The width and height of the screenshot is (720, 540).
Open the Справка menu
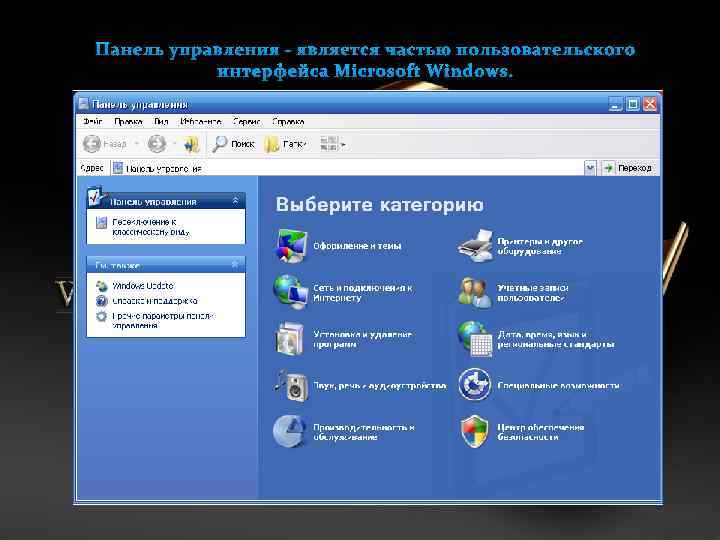click(288, 122)
